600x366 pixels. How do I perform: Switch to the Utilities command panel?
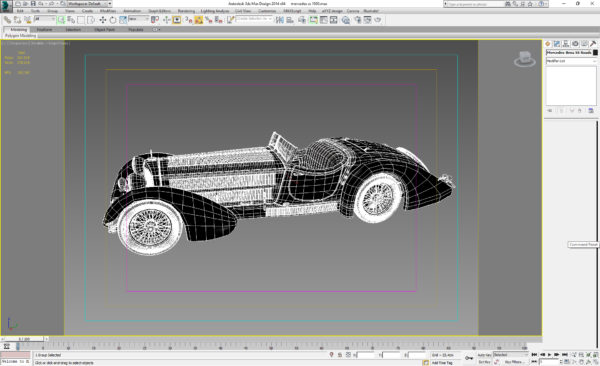(x=593, y=44)
